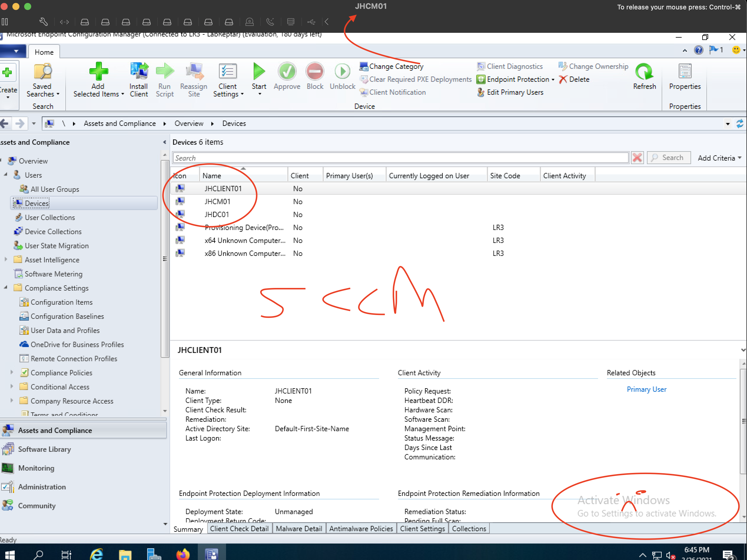Open Client Settings ribbon menu
This screenshot has height=560, width=747.
[x=228, y=80]
